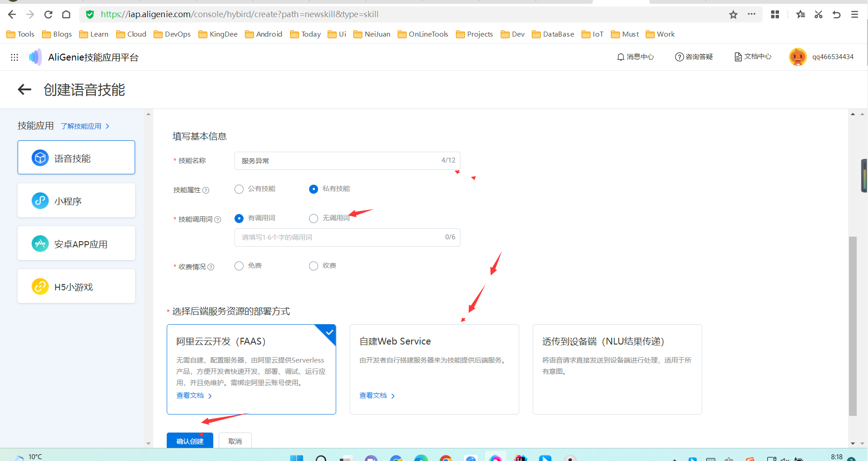Image resolution: width=868 pixels, height=461 pixels.
Task: Go back with the browser back arrow
Action: point(12,14)
